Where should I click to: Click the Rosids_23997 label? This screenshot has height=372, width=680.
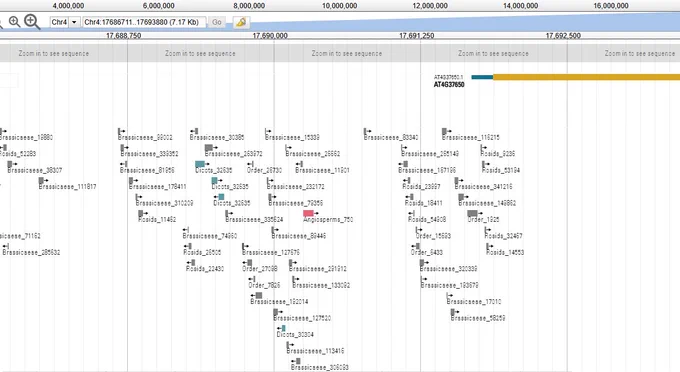click(422, 187)
